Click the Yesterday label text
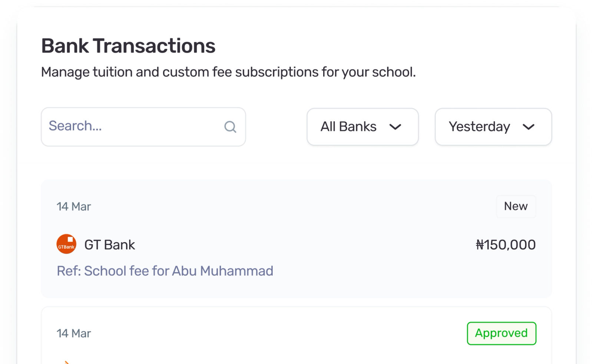This screenshot has height=364, width=593. coord(479,127)
